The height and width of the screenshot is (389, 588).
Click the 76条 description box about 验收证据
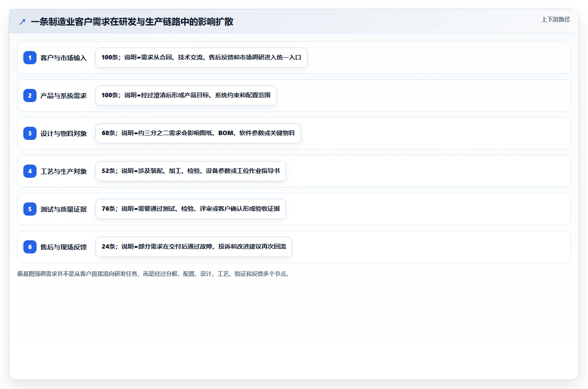[191, 209]
